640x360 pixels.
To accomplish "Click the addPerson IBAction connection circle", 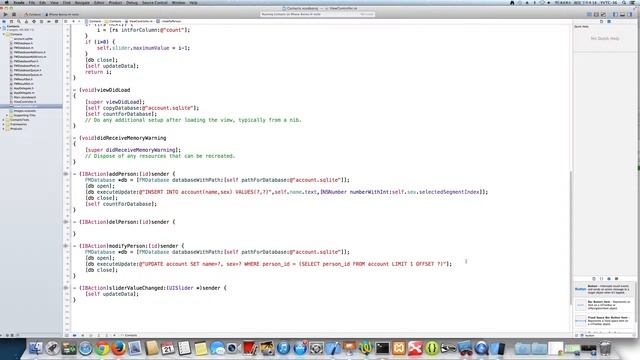I will (66, 174).
